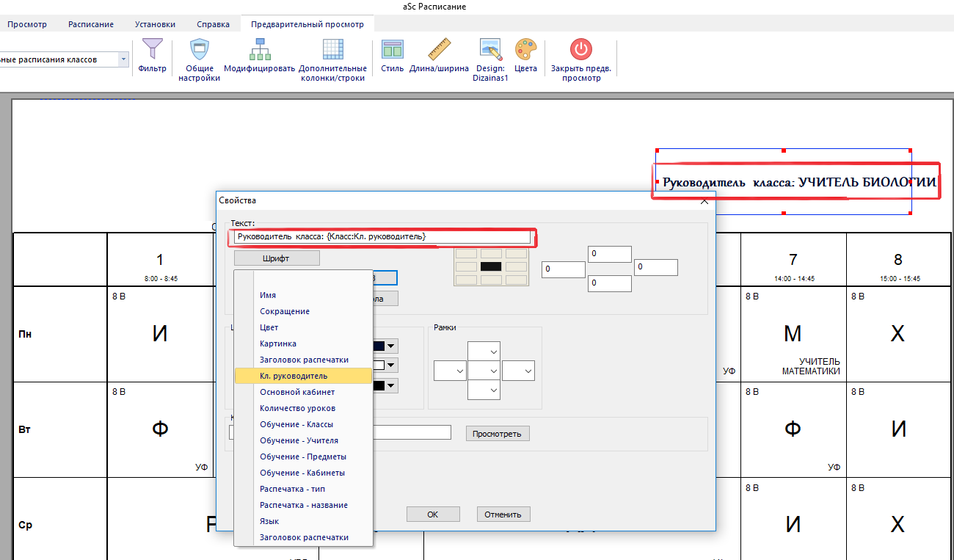This screenshot has height=560, width=954.
Task: Open the Цвета palette icon
Action: tap(525, 50)
